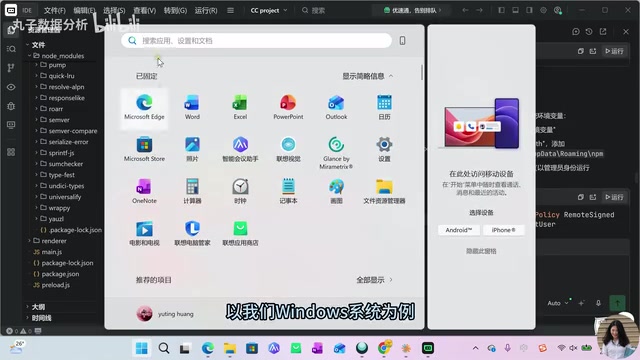Launch Word from the Start menu

[192, 107]
